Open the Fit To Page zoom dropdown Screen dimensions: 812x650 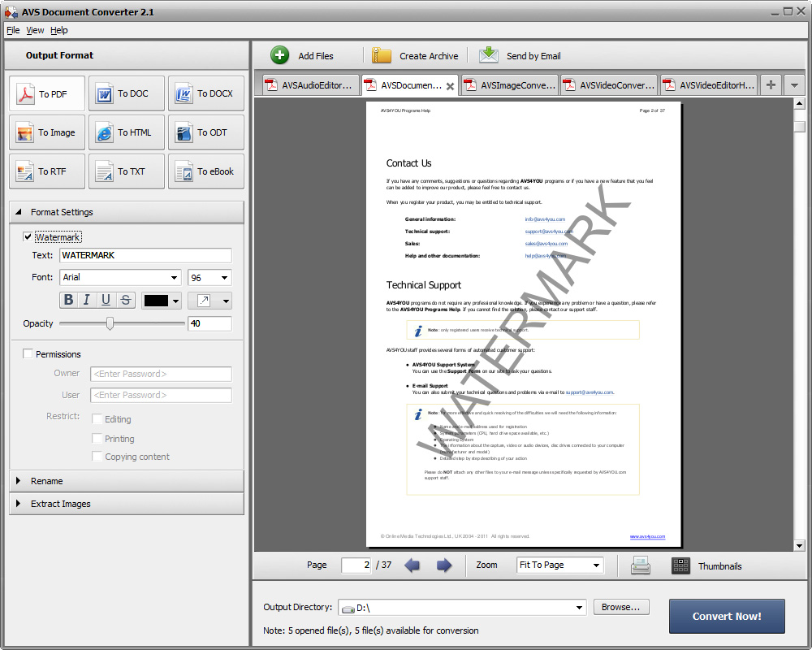(x=560, y=565)
